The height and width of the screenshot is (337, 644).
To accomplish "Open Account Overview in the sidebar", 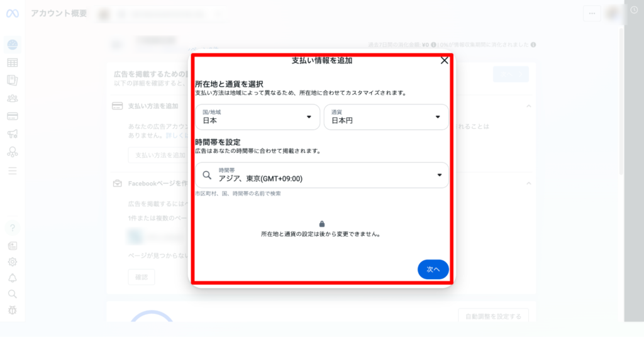I will (13, 45).
